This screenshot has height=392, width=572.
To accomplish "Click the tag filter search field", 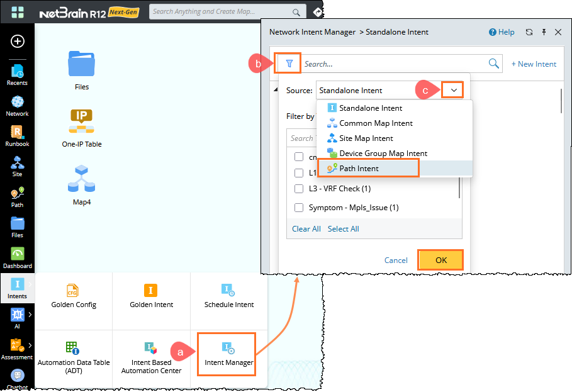I will 301,138.
